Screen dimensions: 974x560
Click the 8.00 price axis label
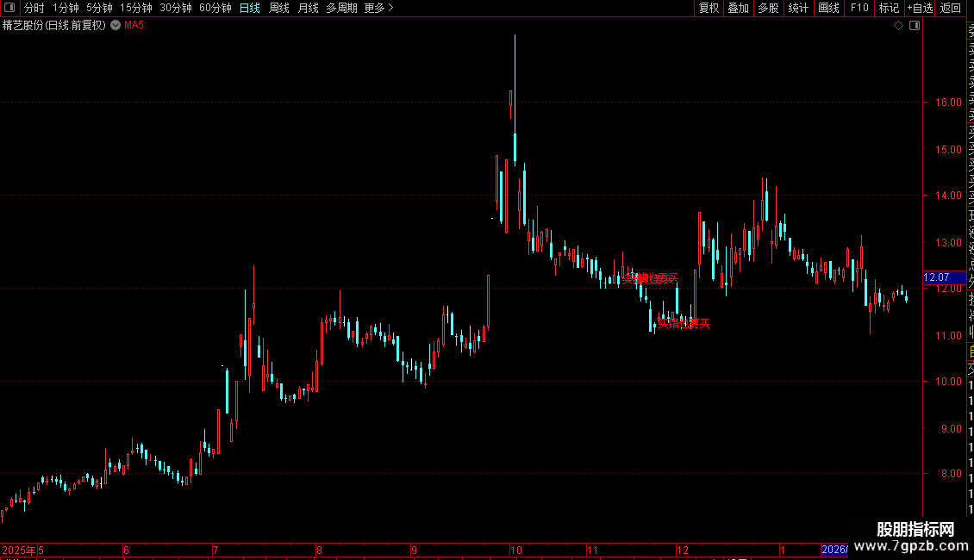(x=951, y=474)
